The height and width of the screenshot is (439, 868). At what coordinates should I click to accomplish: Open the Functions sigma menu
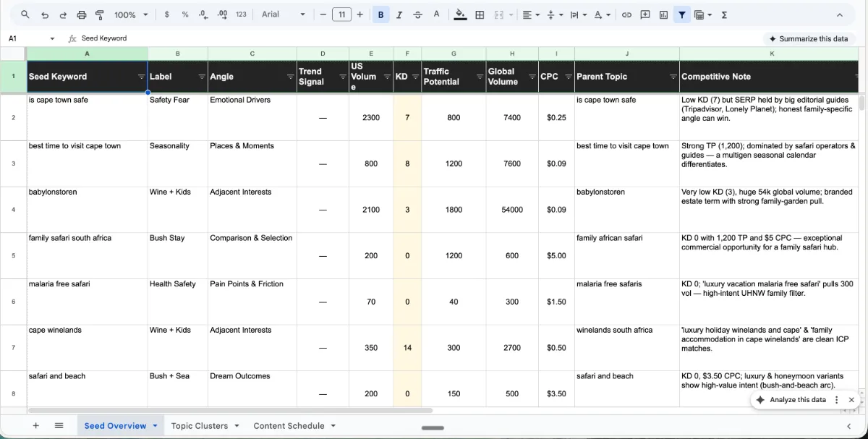[x=724, y=14]
